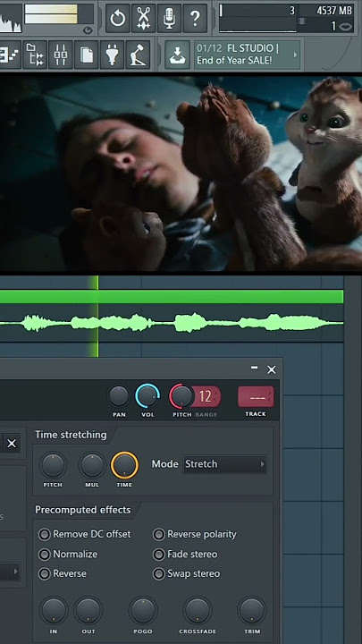Viewport: 362px width, 644px height.
Task: Open the channel rack step sequencer icon
Action: 9,55
